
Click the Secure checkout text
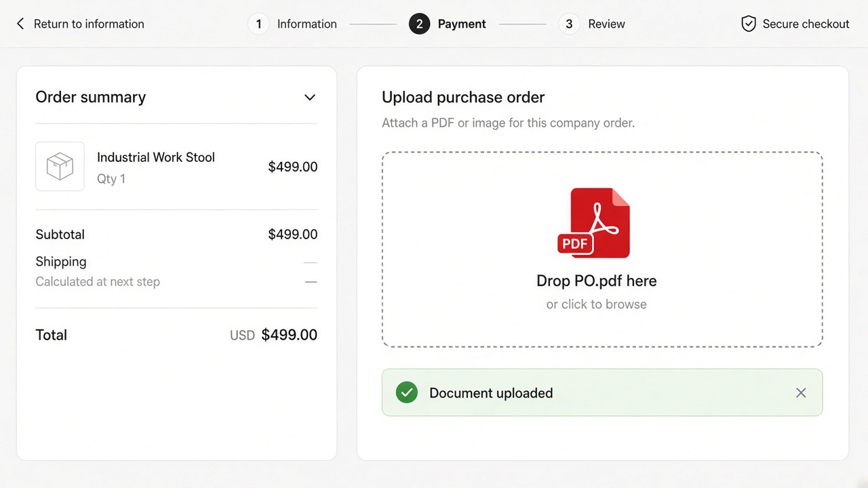(806, 24)
